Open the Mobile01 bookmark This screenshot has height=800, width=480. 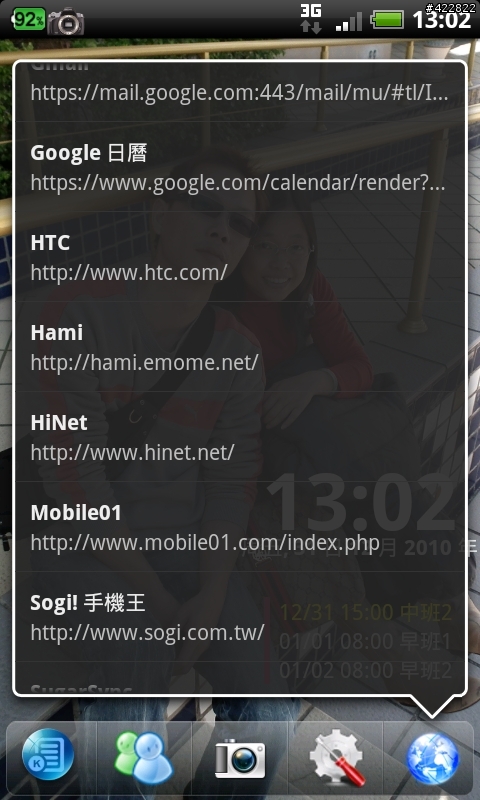point(240,527)
